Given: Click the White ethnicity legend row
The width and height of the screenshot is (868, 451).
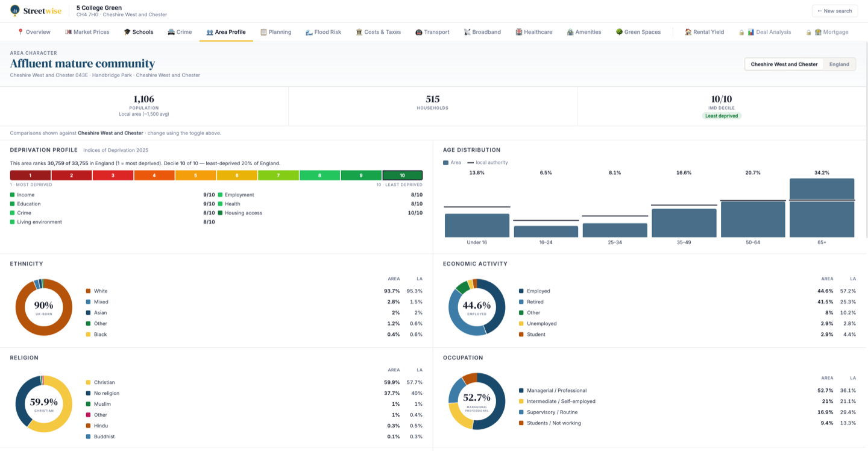Looking at the screenshot, I should tap(254, 291).
